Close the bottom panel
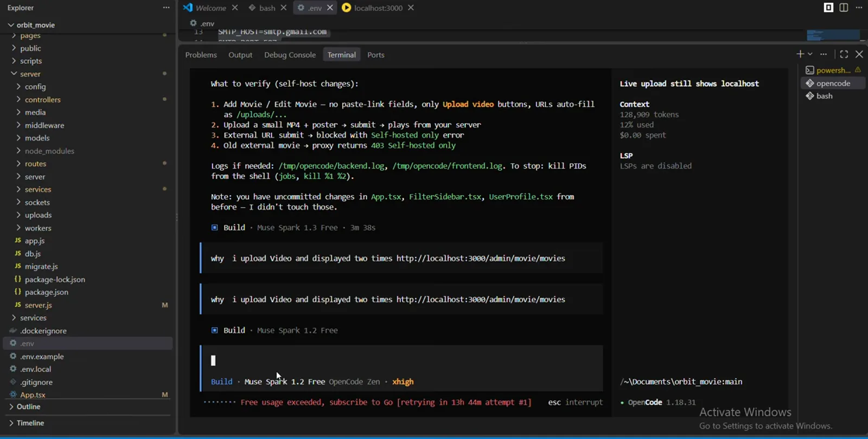Image resolution: width=868 pixels, height=439 pixels. [859, 54]
